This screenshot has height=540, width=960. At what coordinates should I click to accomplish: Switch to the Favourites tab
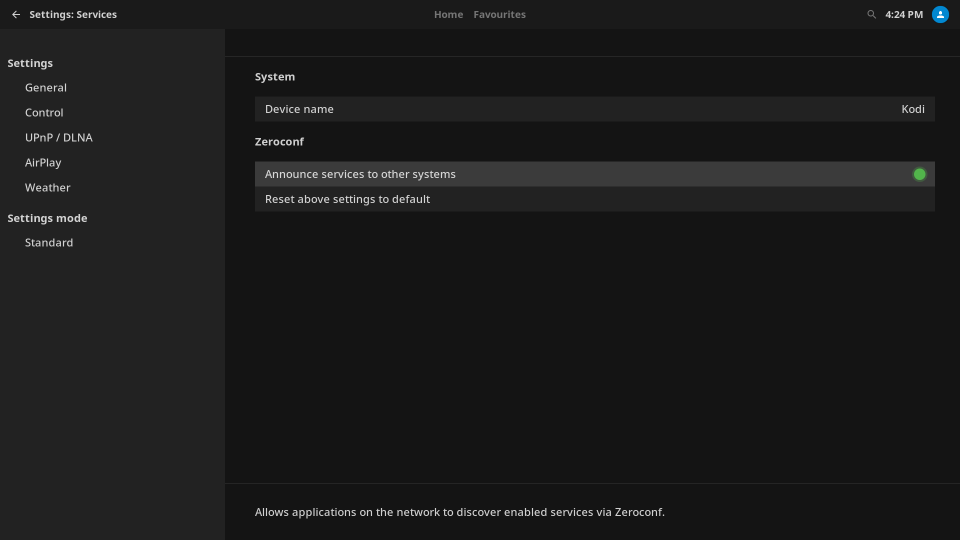499,15
